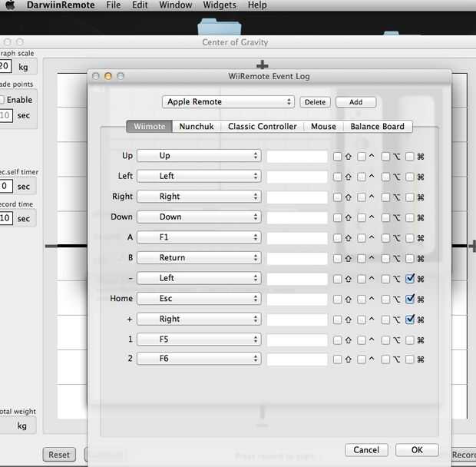Click the text field in the Up row
The height and width of the screenshot is (467, 476).
point(297,157)
